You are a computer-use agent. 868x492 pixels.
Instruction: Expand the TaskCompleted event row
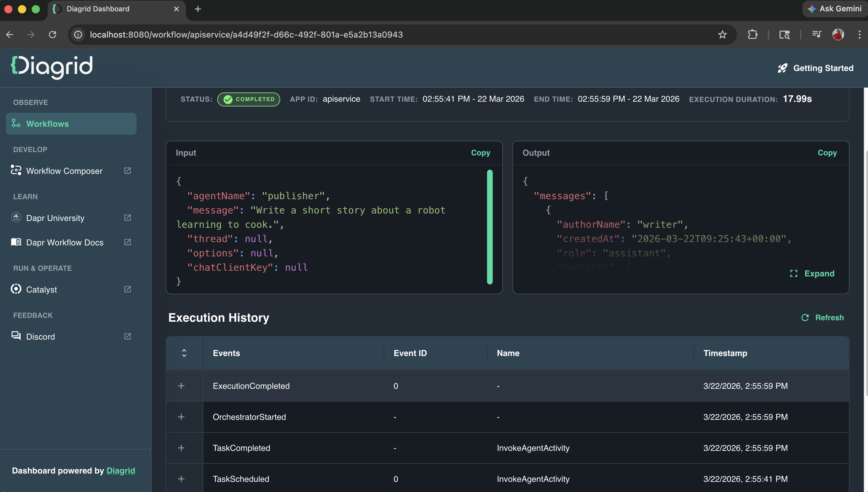pos(181,448)
